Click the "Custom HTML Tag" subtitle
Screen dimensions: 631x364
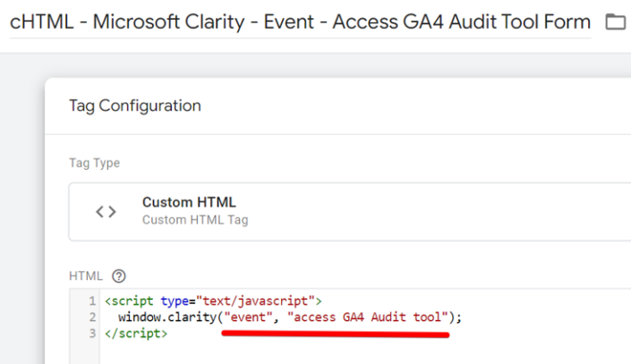point(195,220)
